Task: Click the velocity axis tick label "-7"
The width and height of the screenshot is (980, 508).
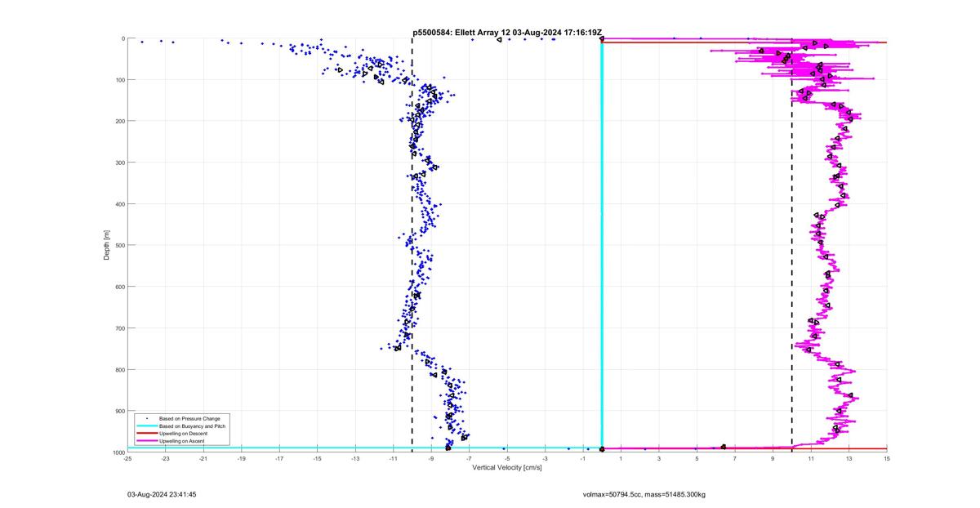Action: (469, 459)
